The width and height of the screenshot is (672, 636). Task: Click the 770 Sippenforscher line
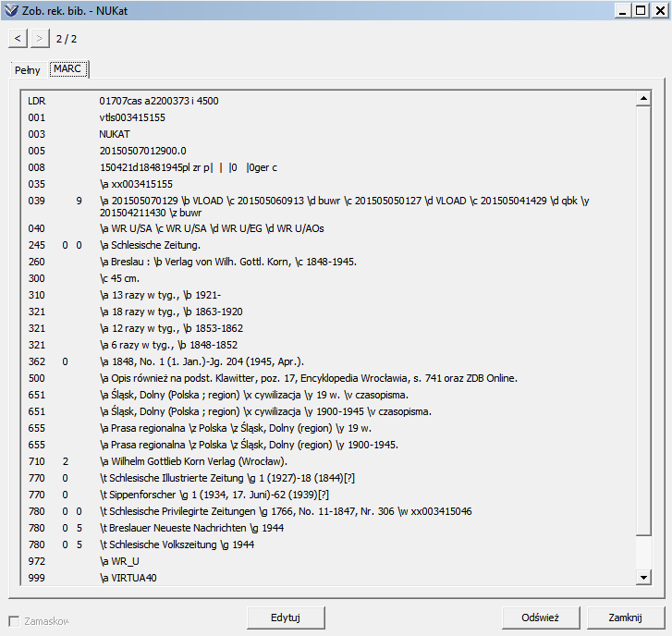214,495
